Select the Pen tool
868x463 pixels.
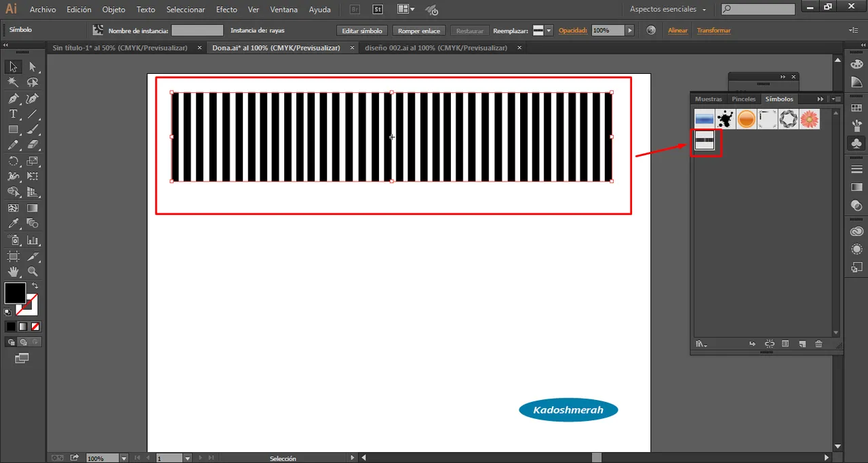click(13, 99)
